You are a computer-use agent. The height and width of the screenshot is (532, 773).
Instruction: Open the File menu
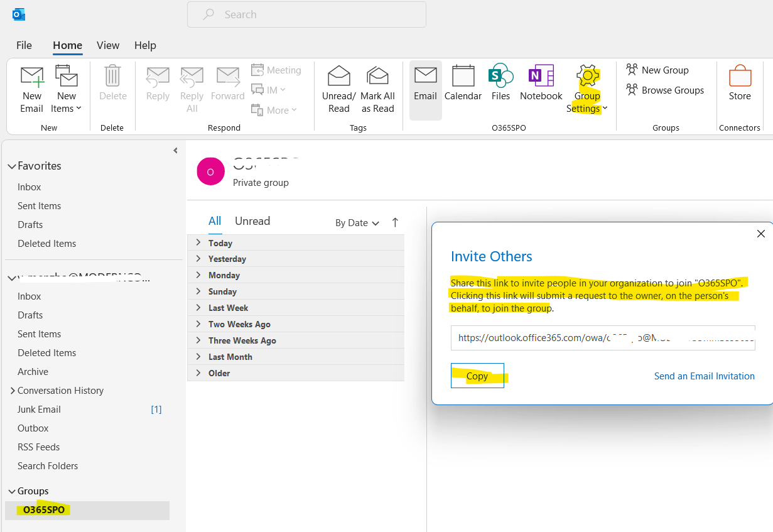click(x=24, y=45)
